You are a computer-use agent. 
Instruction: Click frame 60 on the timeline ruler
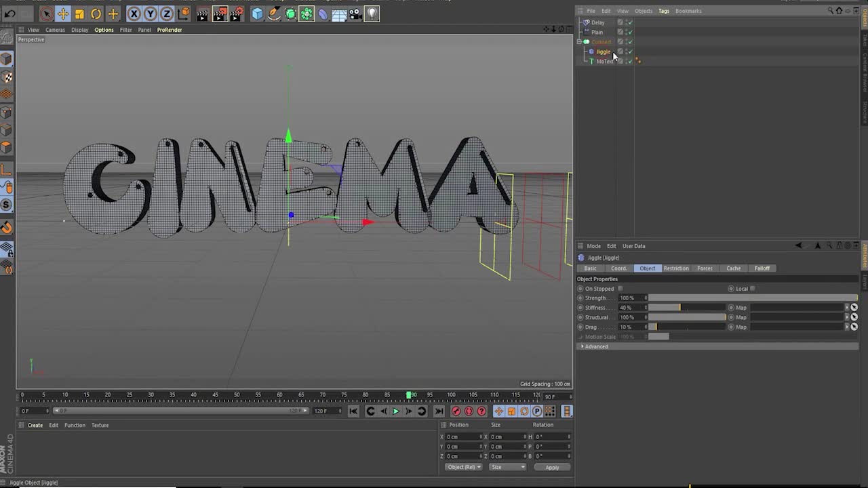(279, 394)
